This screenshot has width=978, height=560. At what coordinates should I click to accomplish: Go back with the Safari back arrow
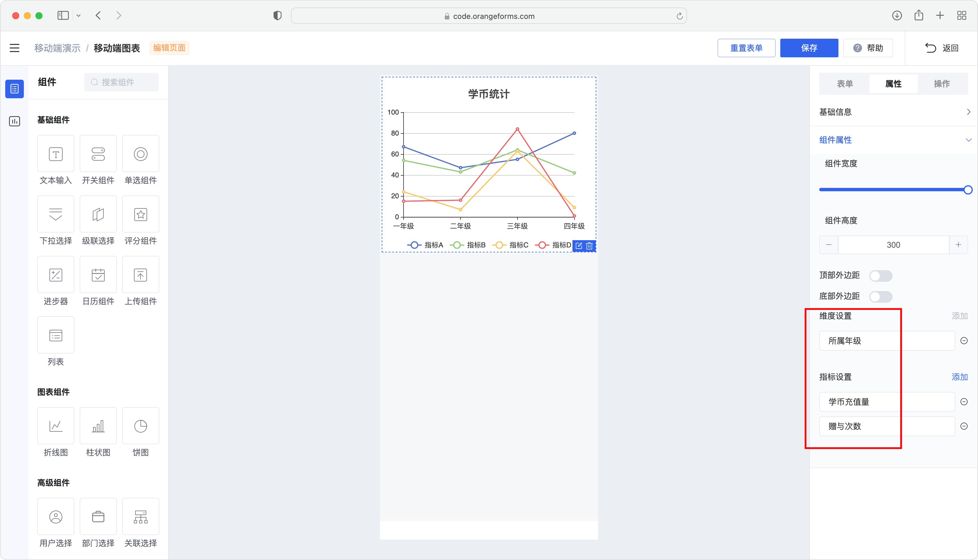[99, 15]
